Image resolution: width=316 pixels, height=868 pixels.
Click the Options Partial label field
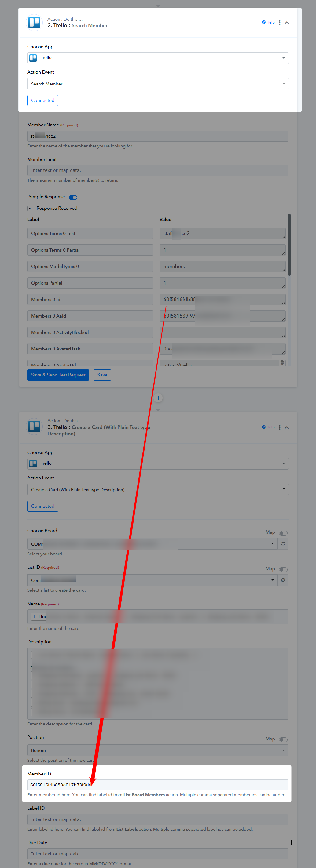point(90,283)
